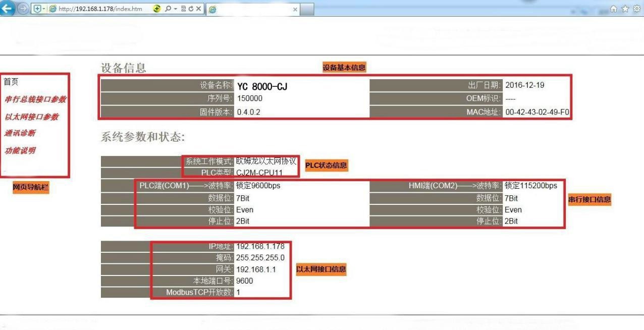Screen dimensions: 644x330
Task: Click the Even parity value under HMI端(COM2)
Action: [513, 210]
